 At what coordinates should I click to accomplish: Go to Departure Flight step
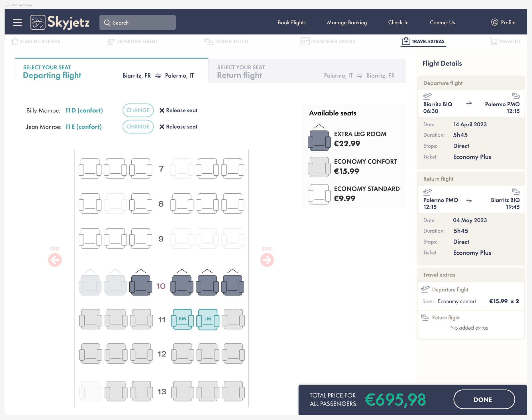click(x=132, y=41)
